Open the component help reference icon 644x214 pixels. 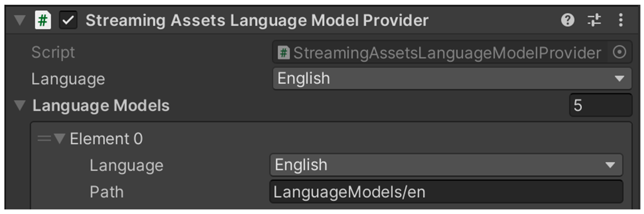pos(567,20)
